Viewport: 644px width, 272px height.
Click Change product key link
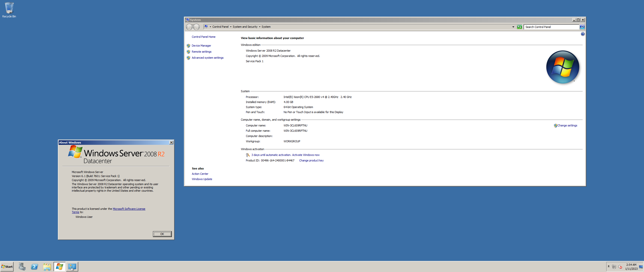coord(311,160)
